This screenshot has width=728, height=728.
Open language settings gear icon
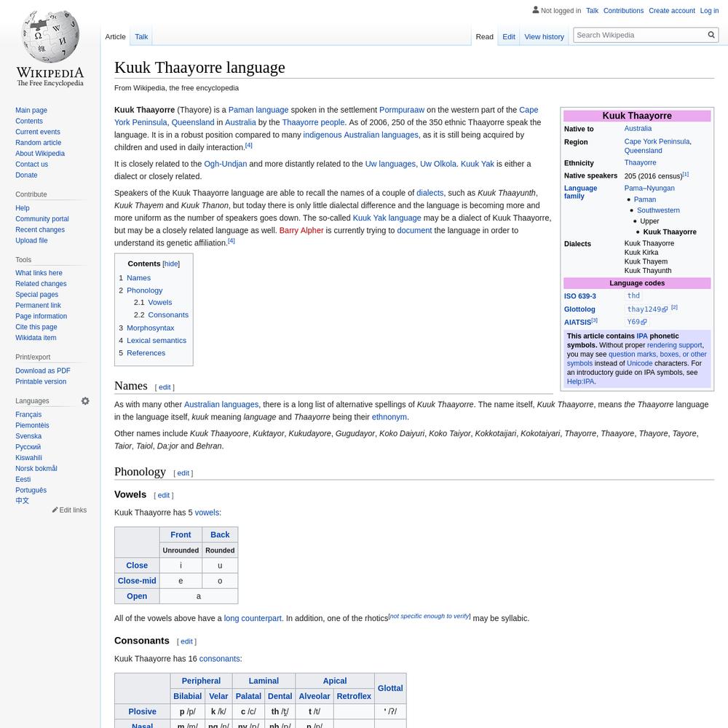point(85,400)
